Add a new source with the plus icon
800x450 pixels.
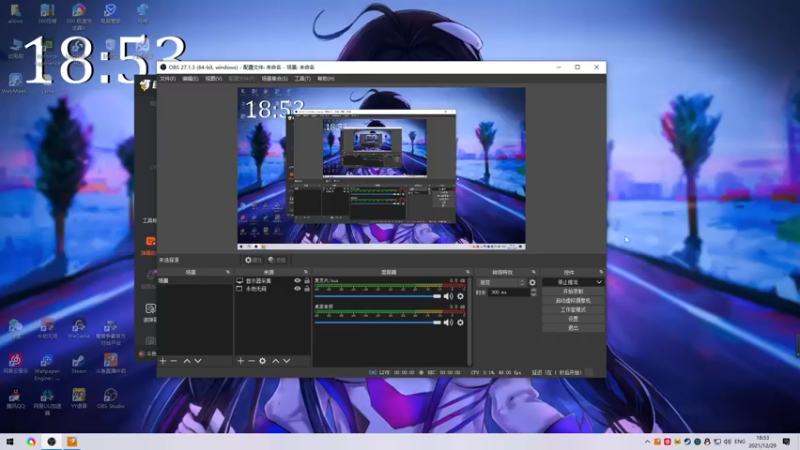[x=240, y=361]
